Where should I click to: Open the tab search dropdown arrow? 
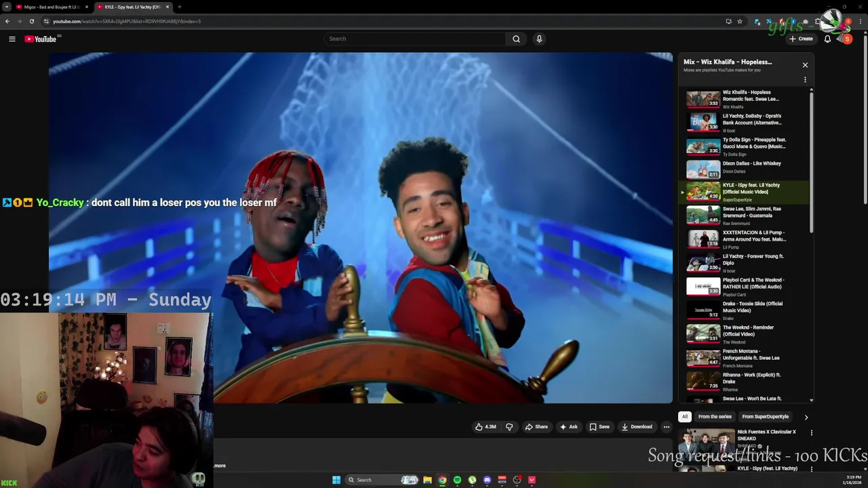[8, 7]
